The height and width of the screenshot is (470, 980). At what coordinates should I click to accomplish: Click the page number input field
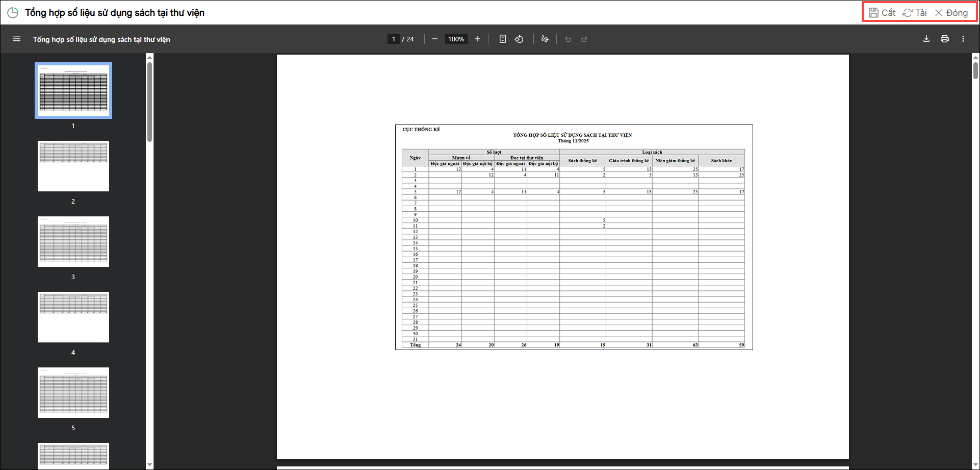tap(394, 39)
